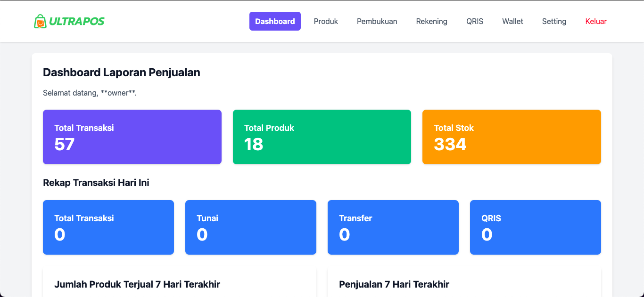Open the Dashboard nav tab

tap(275, 21)
